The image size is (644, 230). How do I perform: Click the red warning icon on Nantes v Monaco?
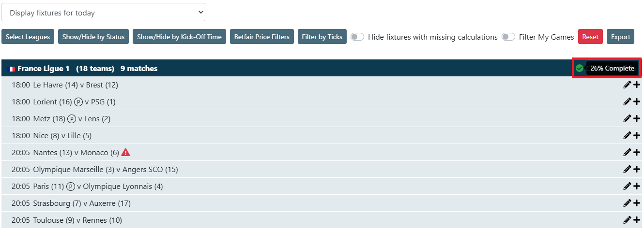[126, 153]
